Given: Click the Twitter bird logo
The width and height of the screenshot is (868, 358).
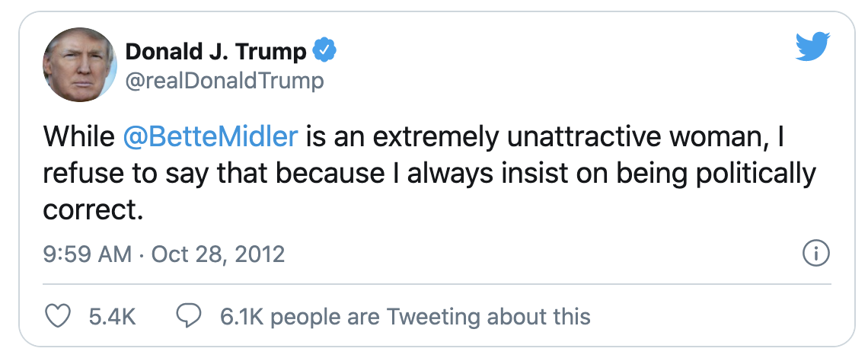Looking at the screenshot, I should point(812,46).
